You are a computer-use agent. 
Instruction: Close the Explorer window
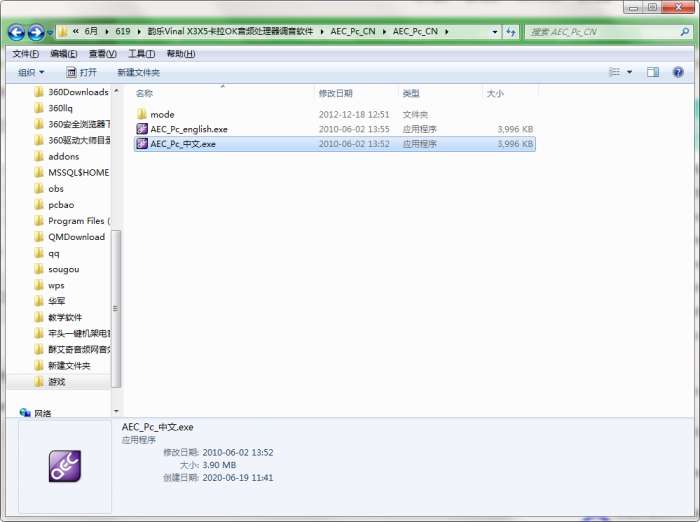pos(678,7)
